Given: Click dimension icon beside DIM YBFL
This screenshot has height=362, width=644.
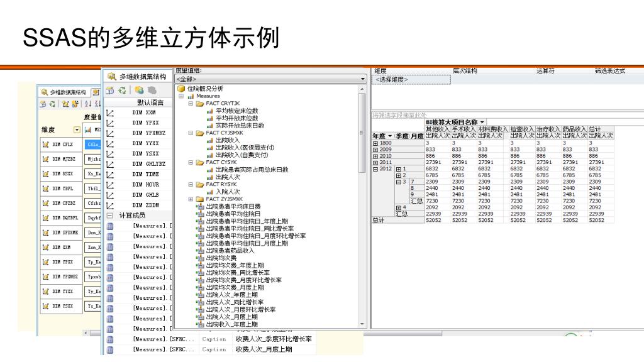Looking at the screenshot, I should pos(45,189).
